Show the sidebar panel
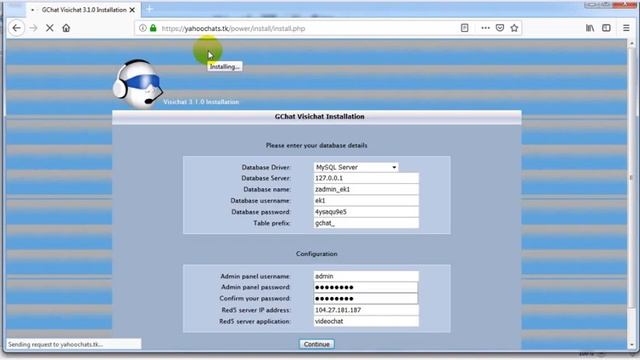This screenshot has width=640, height=360. pos(606,28)
